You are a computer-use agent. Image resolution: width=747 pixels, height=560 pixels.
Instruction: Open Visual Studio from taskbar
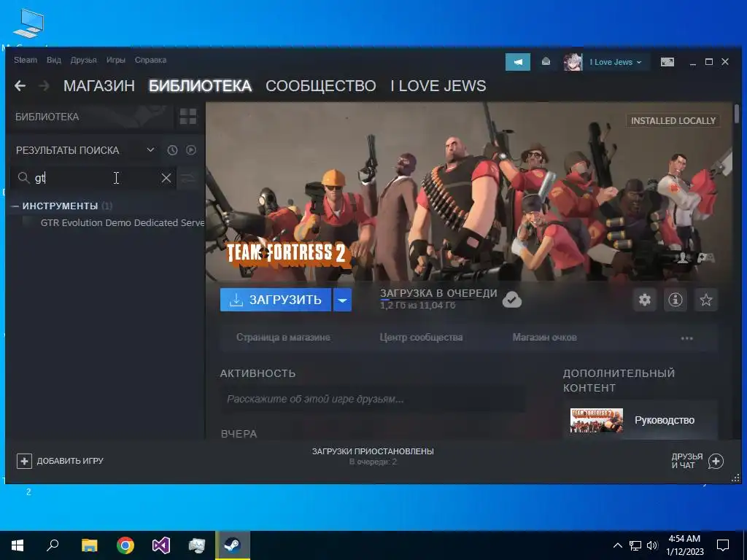tap(161, 545)
